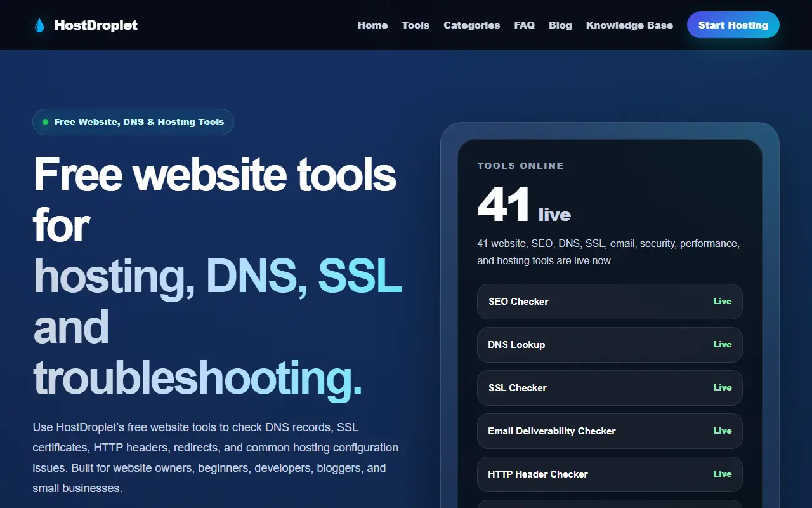Click the Start Hosting button
Viewport: 812px width, 508px height.
733,25
